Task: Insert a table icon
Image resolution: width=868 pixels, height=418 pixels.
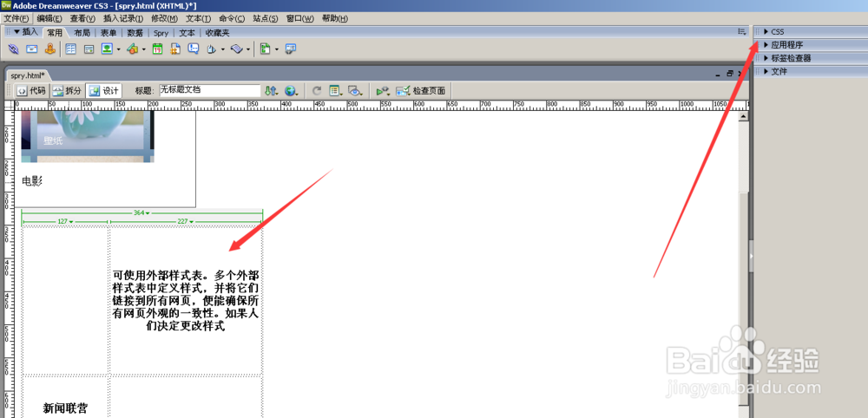Action: pyautogui.click(x=70, y=49)
